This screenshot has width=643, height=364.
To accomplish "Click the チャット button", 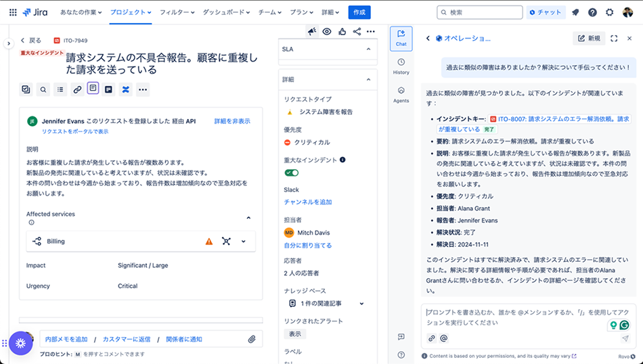I will tap(546, 12).
